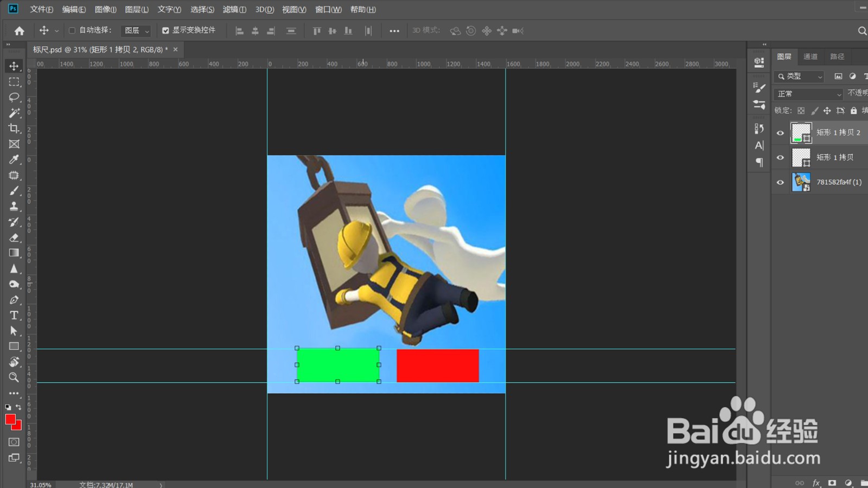
Task: Select the Spot Healing Brush tool
Action: [x=14, y=175]
